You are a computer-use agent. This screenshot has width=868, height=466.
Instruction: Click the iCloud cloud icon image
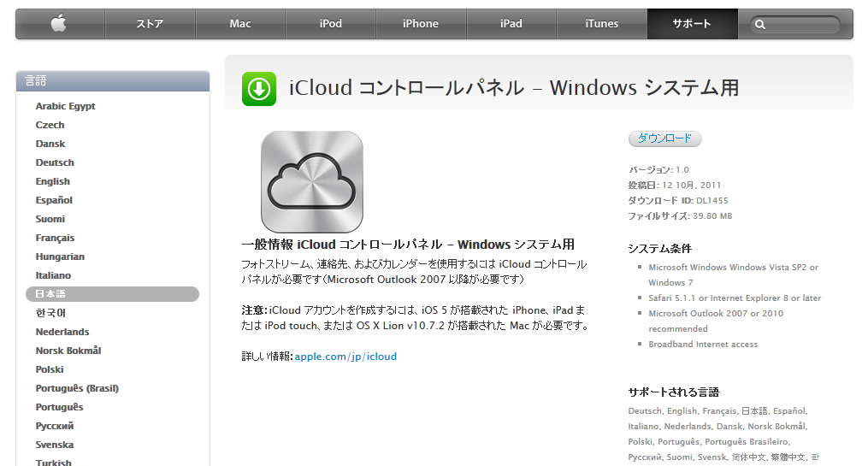point(312,181)
